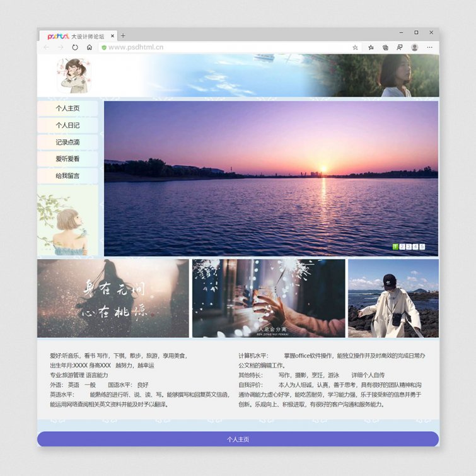The image size is (476, 476).
Task: Select slide 1 in the carousel
Action: tap(395, 247)
